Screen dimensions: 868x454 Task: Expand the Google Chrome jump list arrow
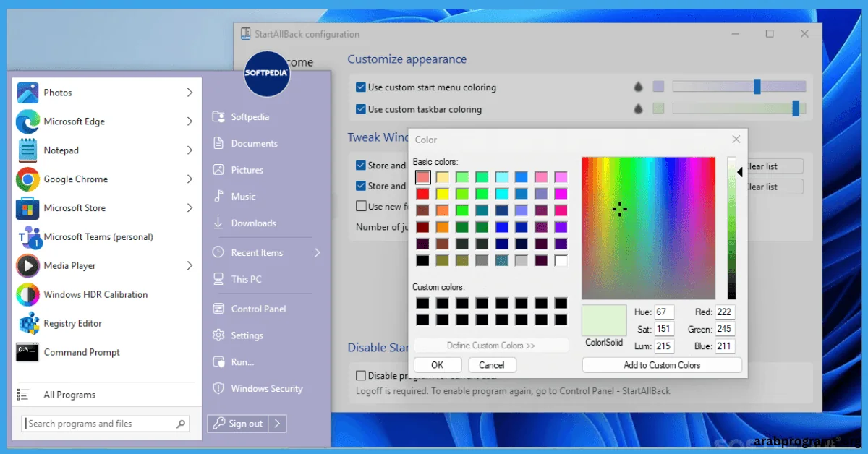(190, 179)
